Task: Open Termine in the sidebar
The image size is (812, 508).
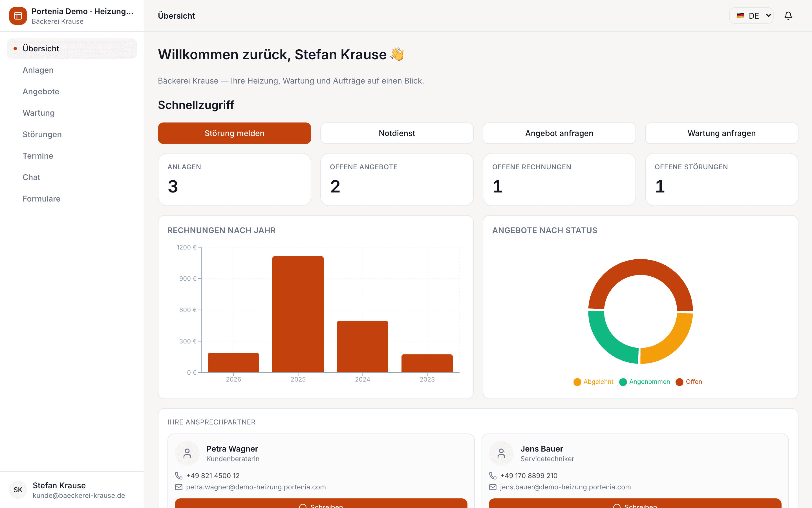Action: (x=72, y=156)
